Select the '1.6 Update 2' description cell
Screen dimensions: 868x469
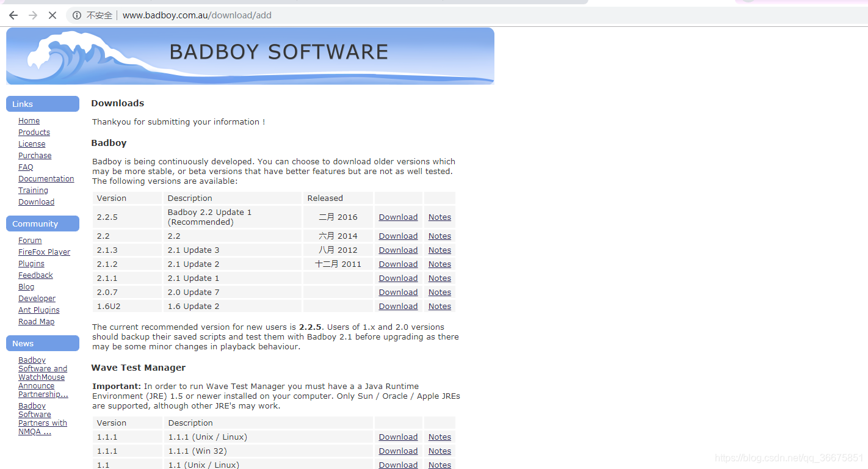coord(233,307)
